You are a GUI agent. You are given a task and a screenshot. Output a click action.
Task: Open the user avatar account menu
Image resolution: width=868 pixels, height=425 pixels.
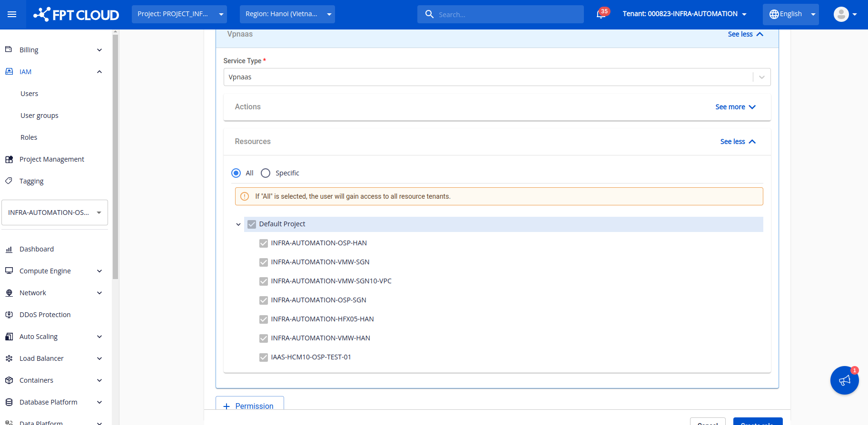(x=845, y=14)
